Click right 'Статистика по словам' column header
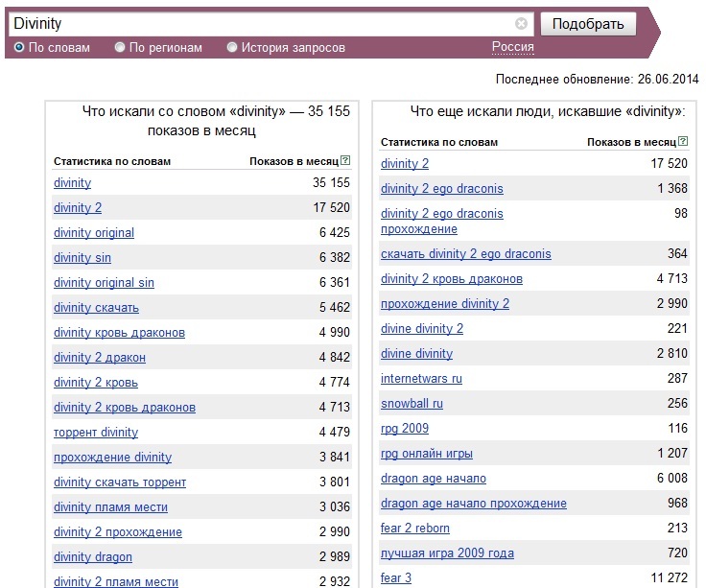 pyautogui.click(x=439, y=142)
